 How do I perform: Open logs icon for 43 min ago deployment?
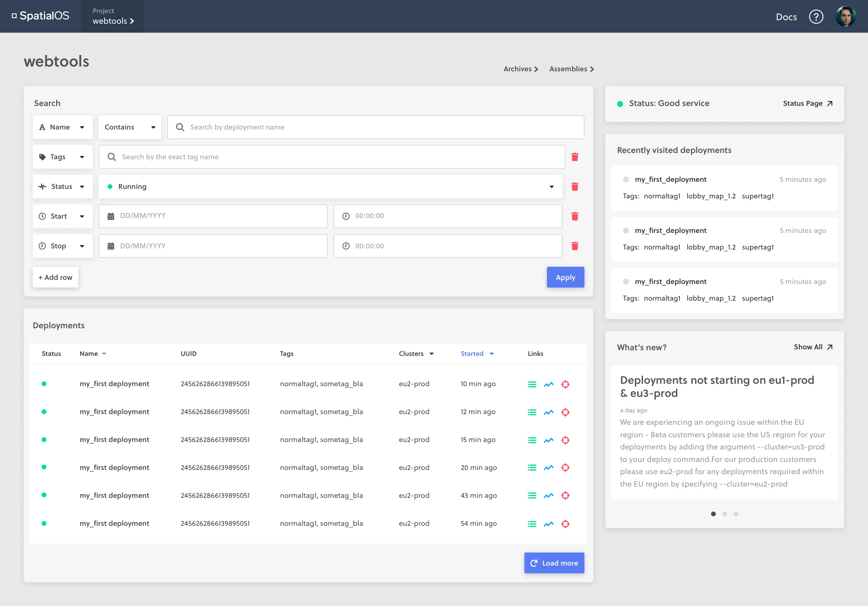(x=532, y=495)
